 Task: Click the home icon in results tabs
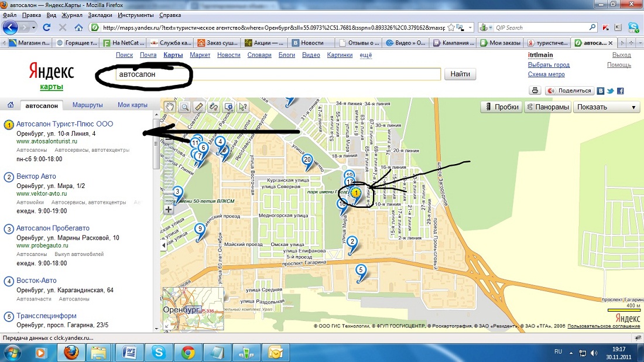[x=11, y=105]
